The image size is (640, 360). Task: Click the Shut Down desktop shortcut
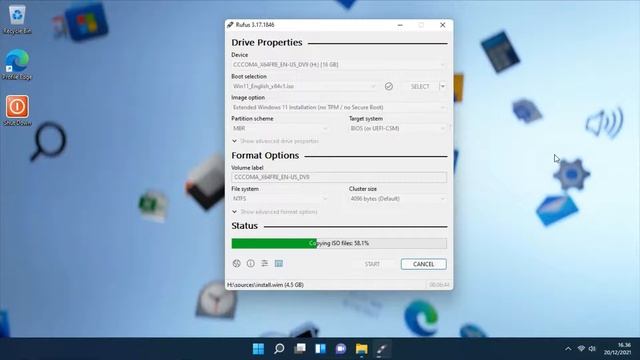click(x=17, y=111)
